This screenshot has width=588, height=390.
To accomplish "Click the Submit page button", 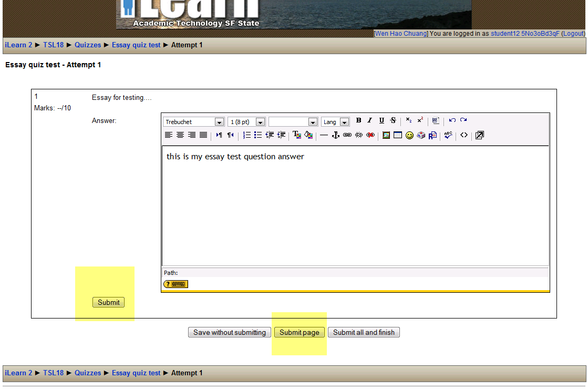I will click(299, 332).
